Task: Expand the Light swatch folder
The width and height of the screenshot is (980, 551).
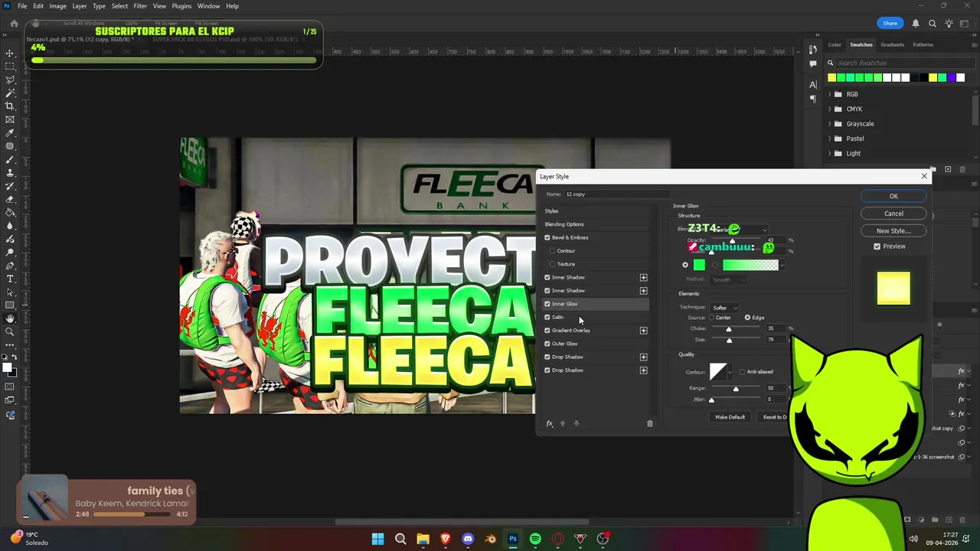Action: click(x=829, y=153)
